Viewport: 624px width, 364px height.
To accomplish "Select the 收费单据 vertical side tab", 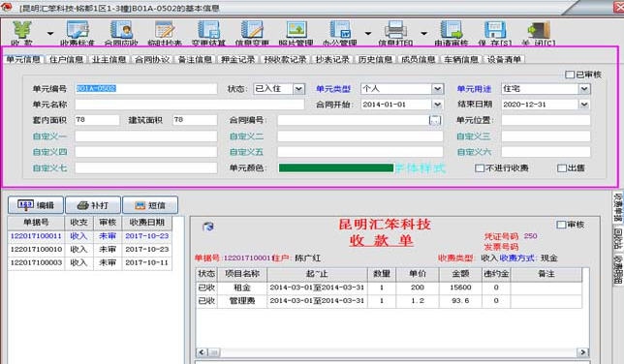I will pyautogui.click(x=617, y=207).
